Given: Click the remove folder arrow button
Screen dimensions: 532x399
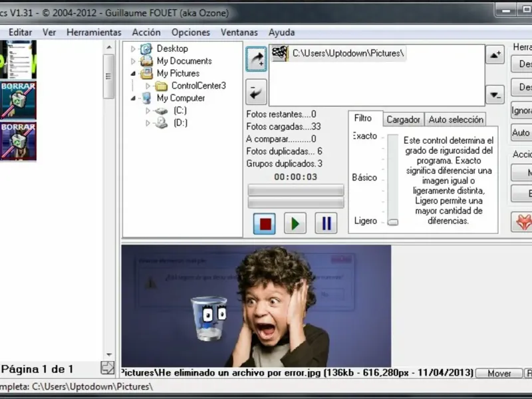Looking at the screenshot, I should click(x=256, y=92).
